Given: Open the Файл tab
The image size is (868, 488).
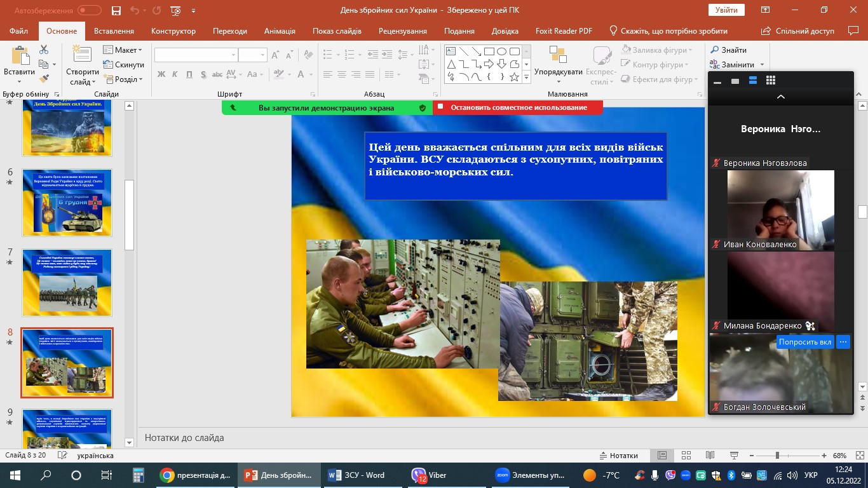Looking at the screenshot, I should [19, 31].
